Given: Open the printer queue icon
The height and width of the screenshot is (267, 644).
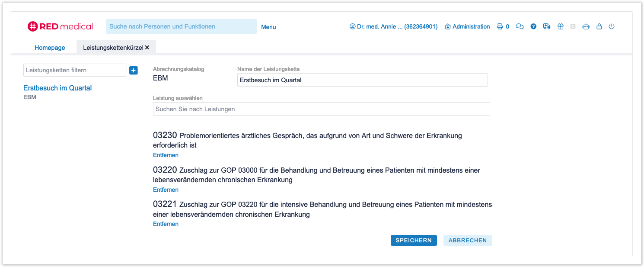Looking at the screenshot, I should [x=500, y=26].
